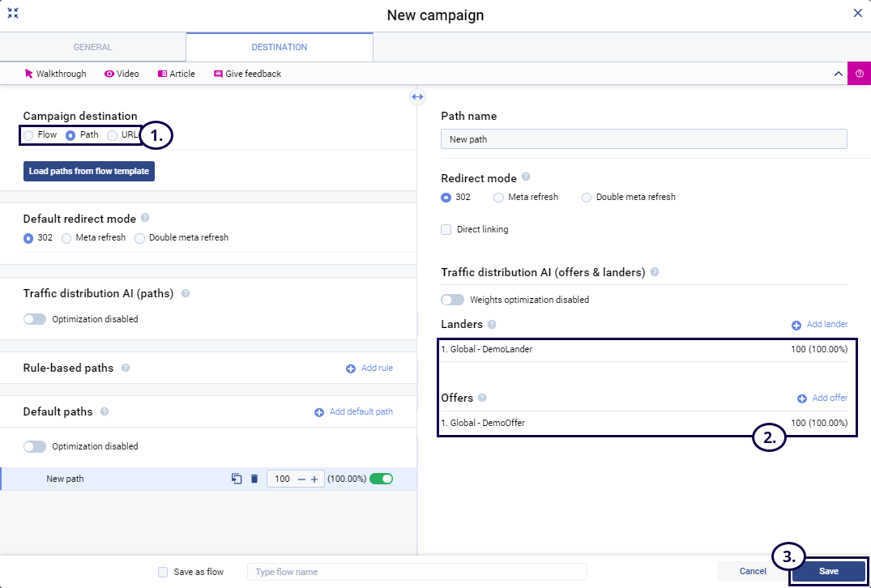Switch to the General tab

coord(92,47)
